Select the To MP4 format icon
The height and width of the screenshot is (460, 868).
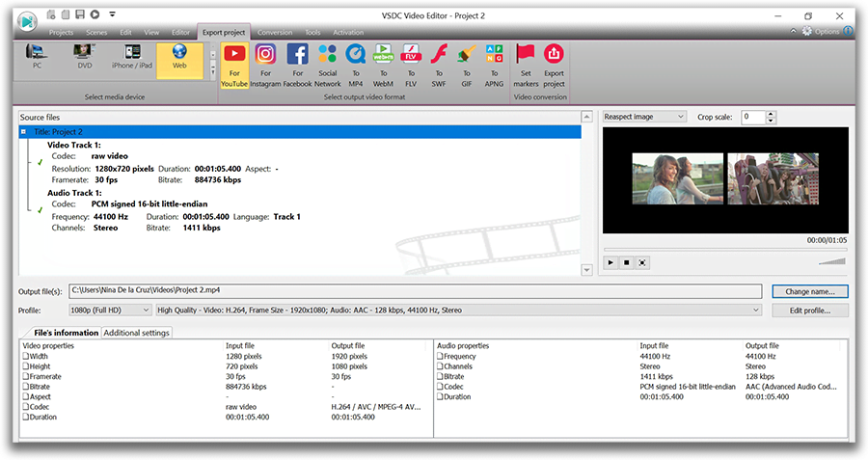pos(355,67)
